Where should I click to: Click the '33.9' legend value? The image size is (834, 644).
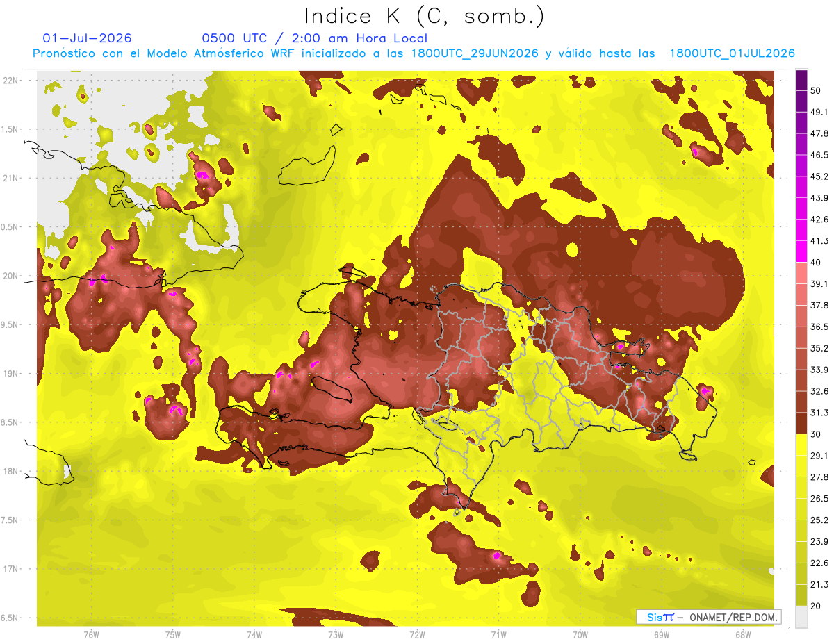(x=819, y=370)
